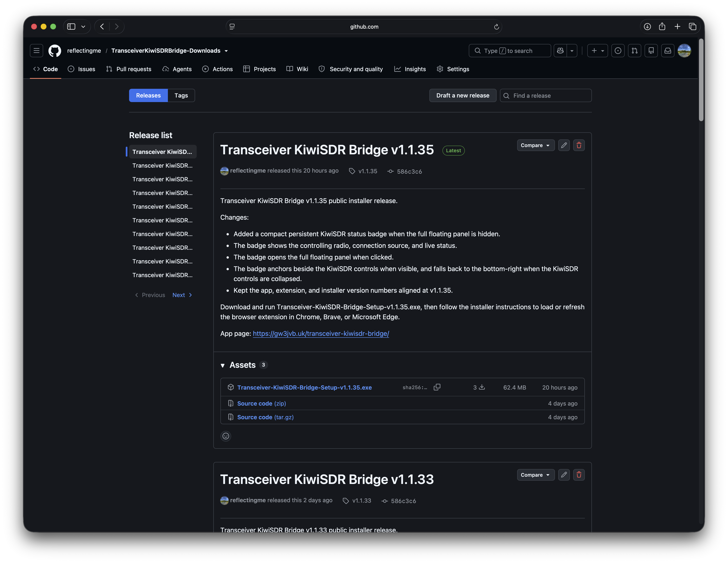Go to Next page of release list

(x=182, y=295)
